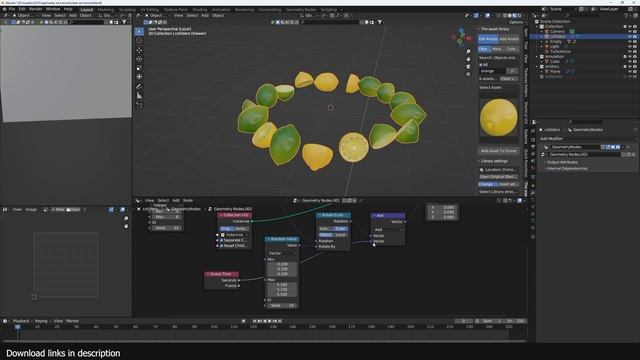Click the search icon next to orange field
Screen dimensions: 640x360
513,71
